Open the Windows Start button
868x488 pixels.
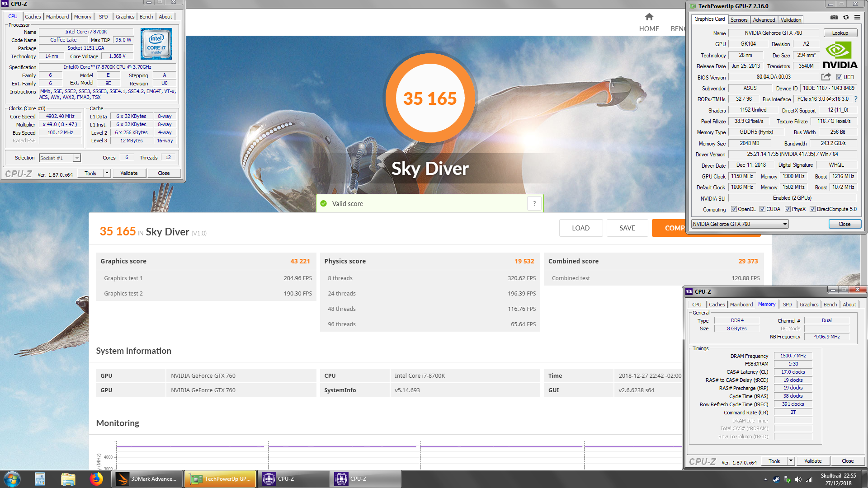click(x=12, y=479)
